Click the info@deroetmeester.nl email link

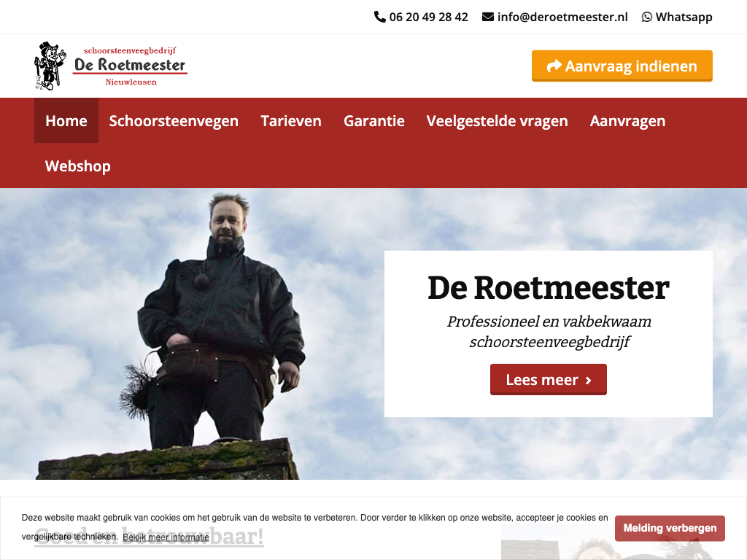[562, 17]
